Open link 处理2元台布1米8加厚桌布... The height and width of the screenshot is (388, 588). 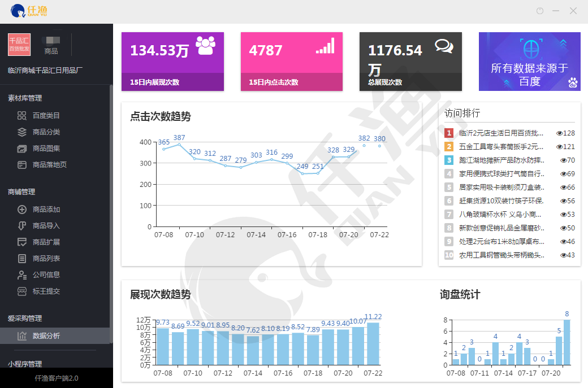(x=501, y=242)
